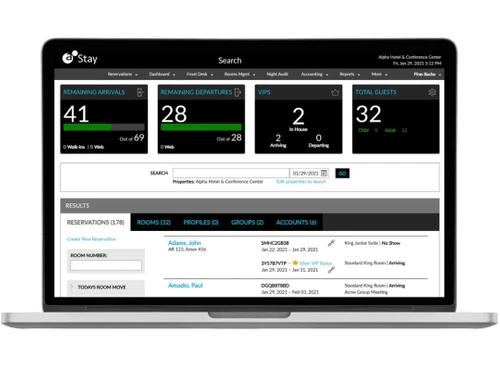Click the Remaining Departures green progress bar
Screen dimensions: 500x375
201,127
